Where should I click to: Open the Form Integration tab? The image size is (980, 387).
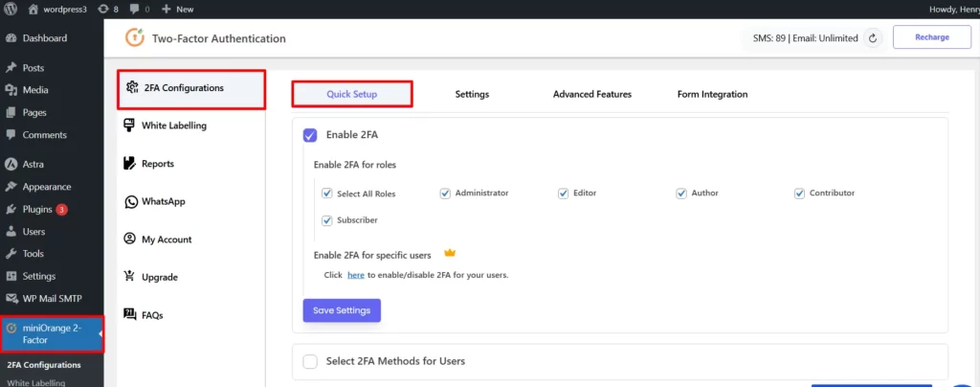tap(712, 94)
